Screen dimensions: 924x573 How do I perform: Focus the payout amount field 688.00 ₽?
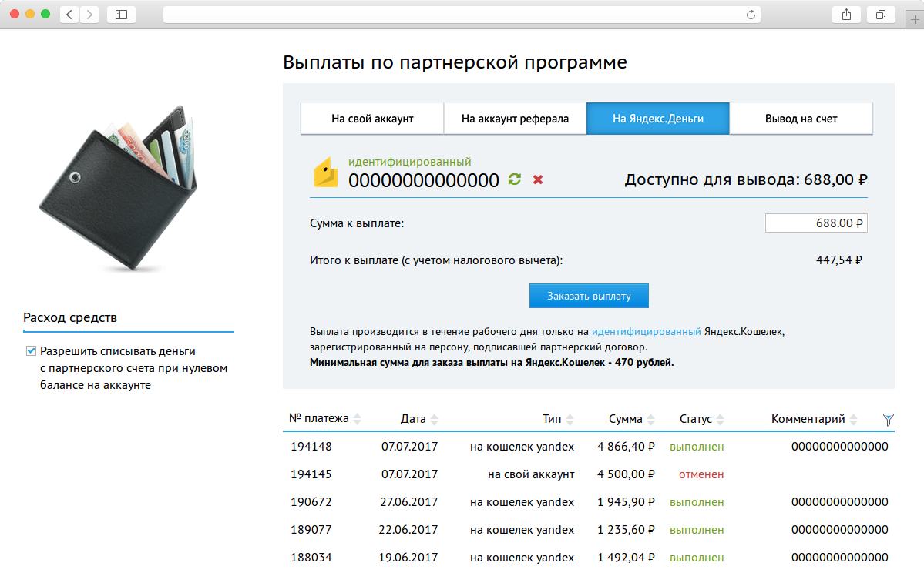(x=816, y=223)
